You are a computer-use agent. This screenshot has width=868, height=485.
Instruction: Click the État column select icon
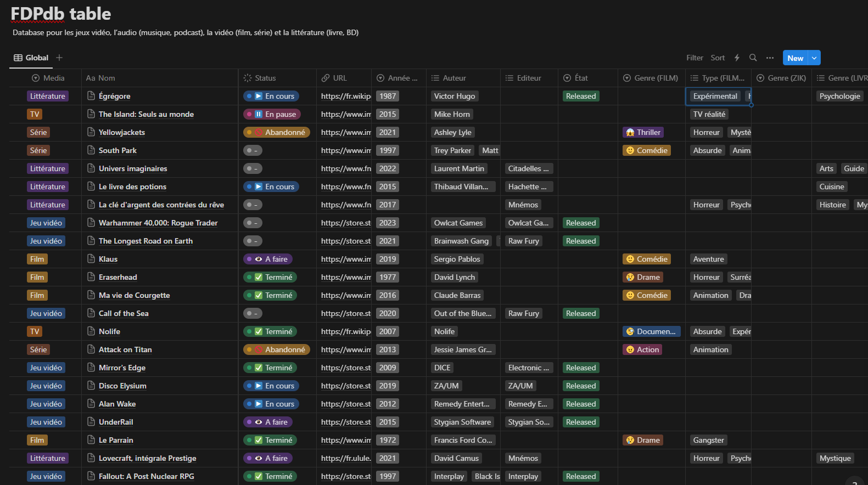click(x=567, y=78)
